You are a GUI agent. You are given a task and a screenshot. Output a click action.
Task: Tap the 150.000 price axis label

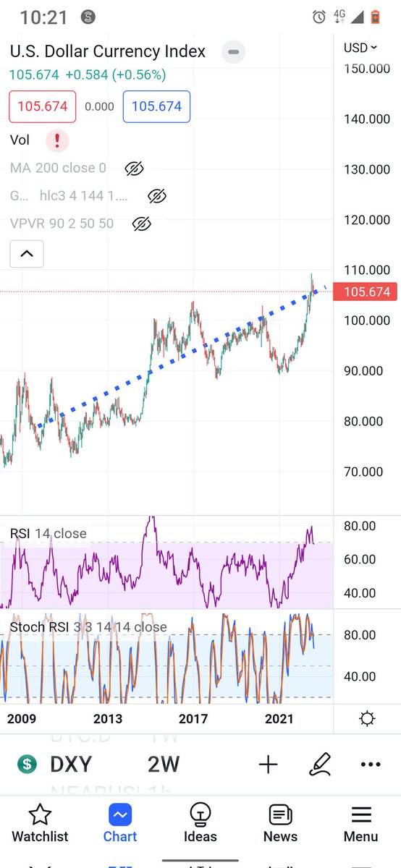click(x=367, y=69)
